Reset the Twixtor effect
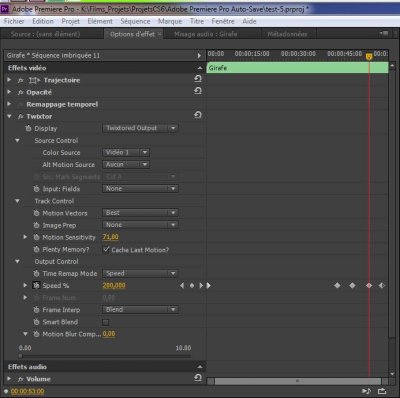This screenshot has height=398, width=400. tap(198, 115)
